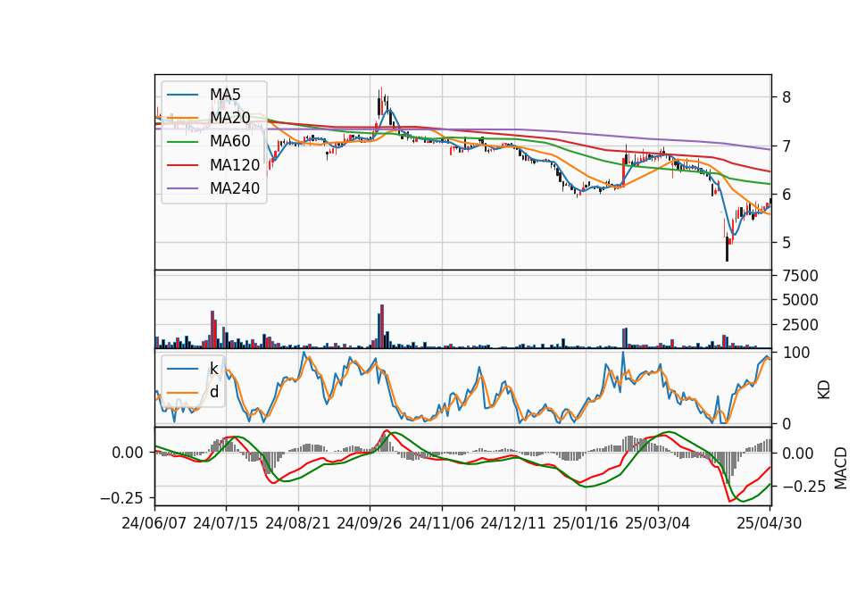The height and width of the screenshot is (616, 857).
Task: Click the MA120 legend label
Action: pos(235,165)
